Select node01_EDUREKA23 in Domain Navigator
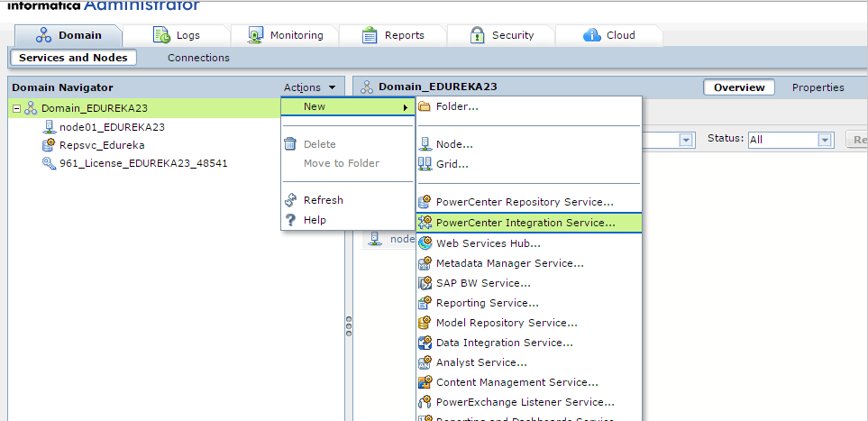 point(112,127)
